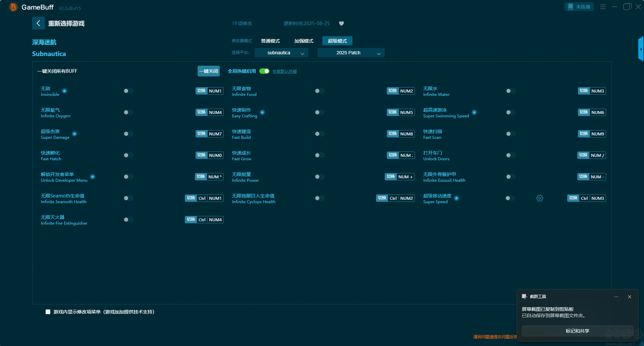The height and width of the screenshot is (346, 644).
Task: Select 加强模式 mode tab
Action: tap(304, 41)
